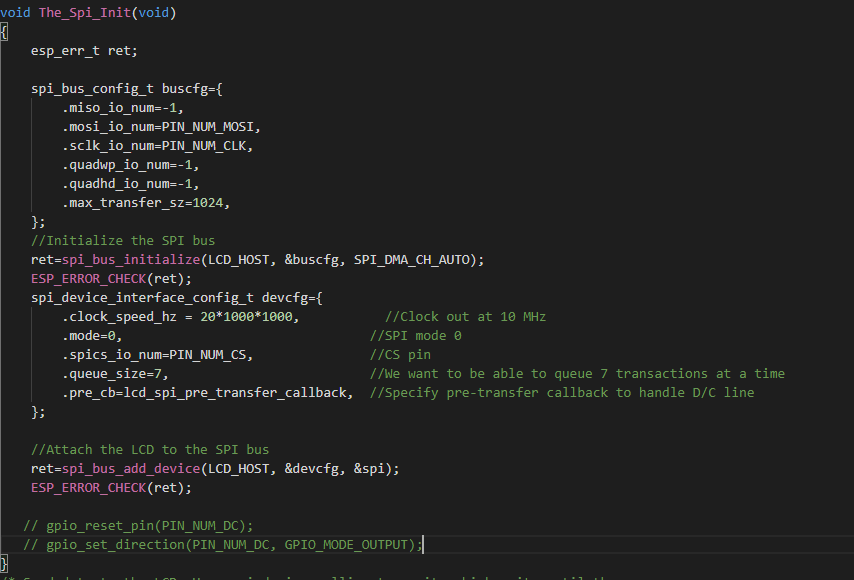Click the function name The_Spi_Init

[85, 13]
